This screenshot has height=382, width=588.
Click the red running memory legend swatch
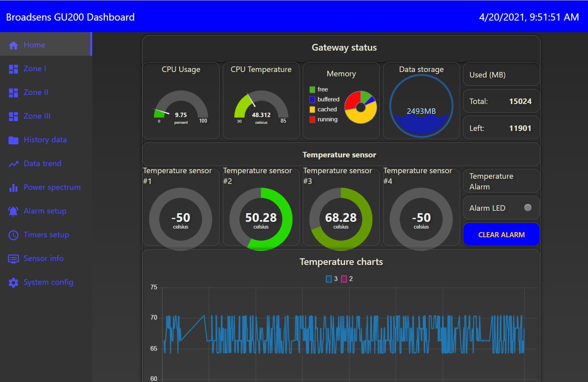point(312,119)
